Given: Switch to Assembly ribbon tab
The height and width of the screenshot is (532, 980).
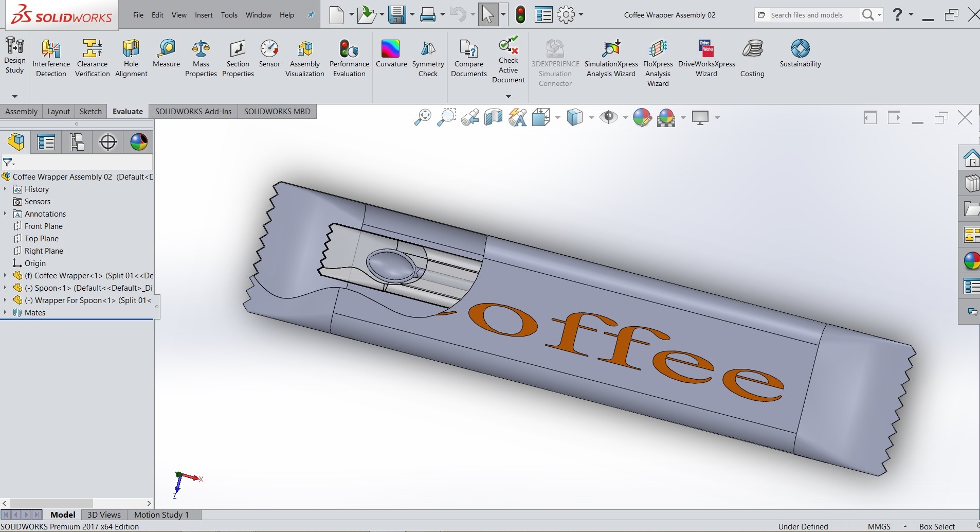Looking at the screenshot, I should tap(21, 112).
